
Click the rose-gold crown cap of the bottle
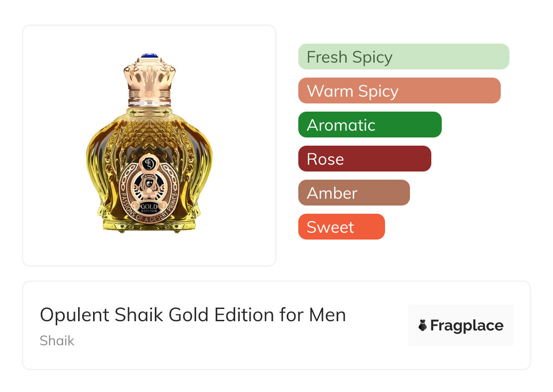(149, 75)
